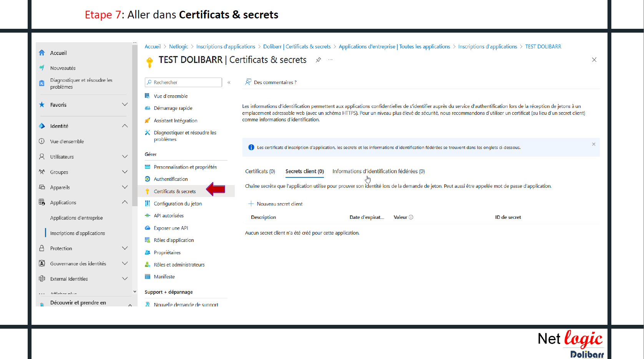
Task: Collapse the Identité section
Action: (x=125, y=126)
